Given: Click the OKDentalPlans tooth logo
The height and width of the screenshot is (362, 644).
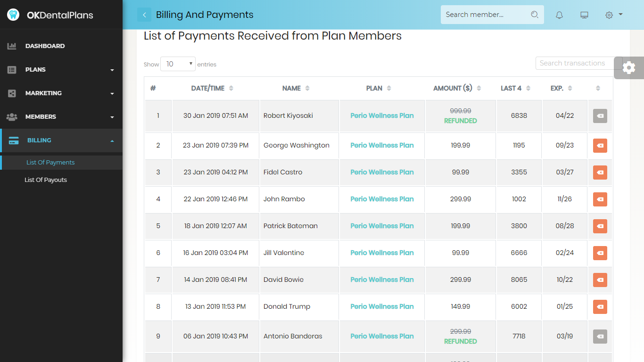Looking at the screenshot, I should tap(13, 15).
